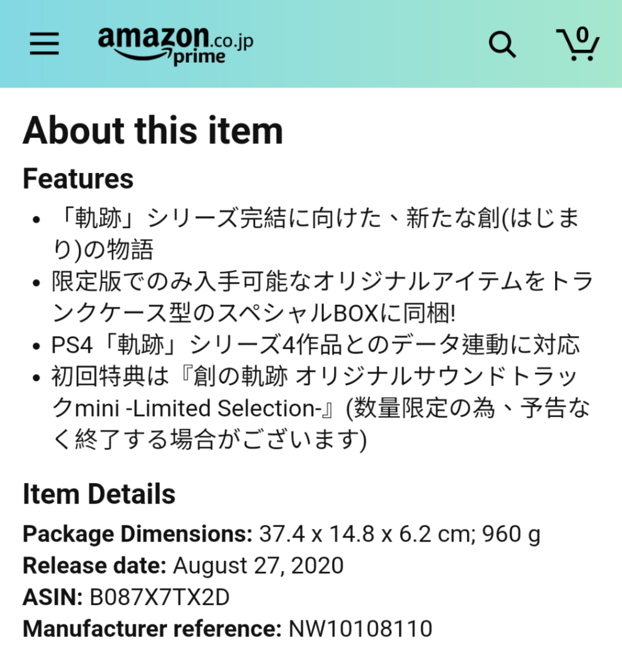Tap the amazon.co.jp logo
This screenshot has height=672, width=622.
175,46
